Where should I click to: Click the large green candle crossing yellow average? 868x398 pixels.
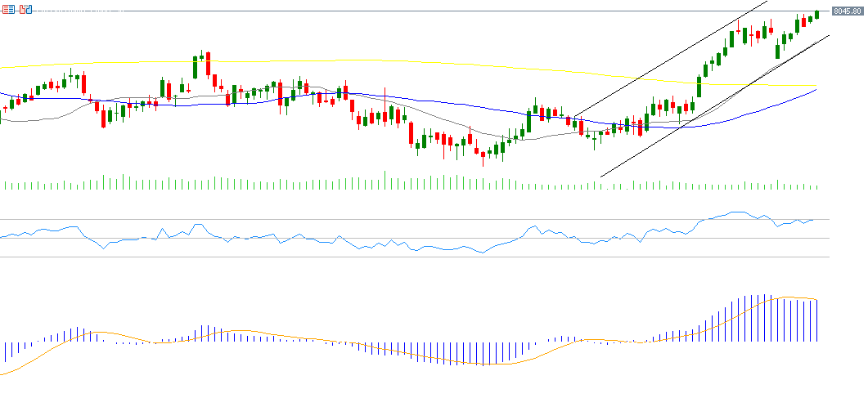click(x=699, y=85)
